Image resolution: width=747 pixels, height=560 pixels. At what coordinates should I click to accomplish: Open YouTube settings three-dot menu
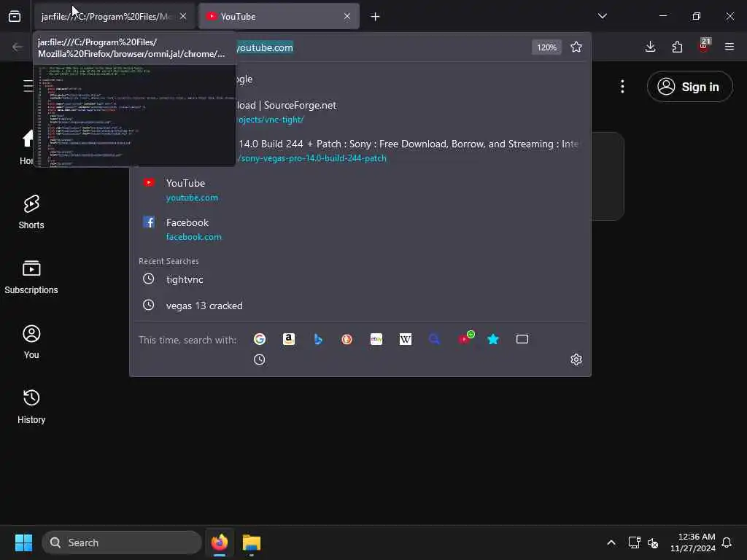coord(622,87)
